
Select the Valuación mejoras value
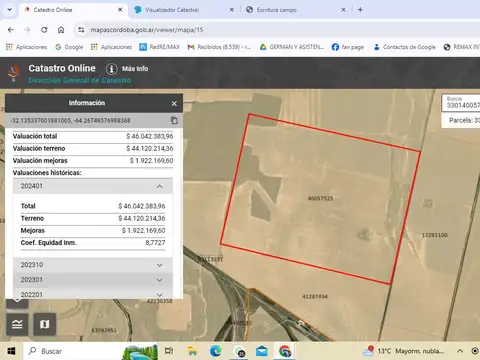(x=152, y=161)
